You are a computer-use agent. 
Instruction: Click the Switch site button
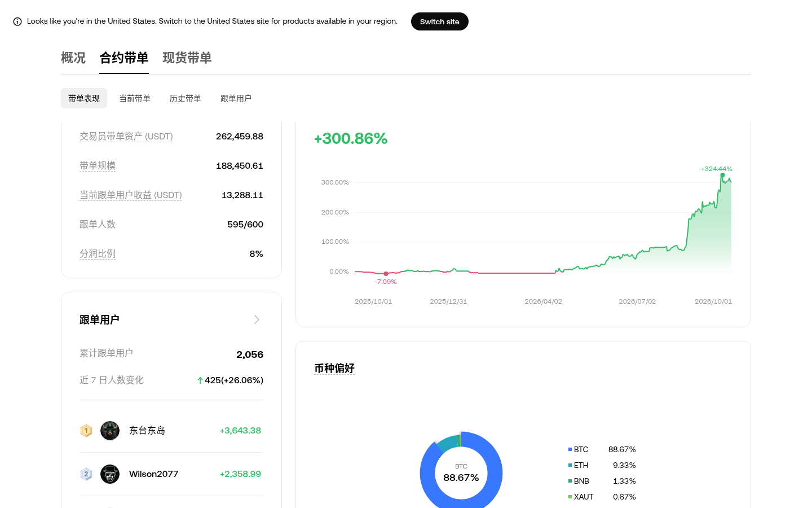pos(440,21)
